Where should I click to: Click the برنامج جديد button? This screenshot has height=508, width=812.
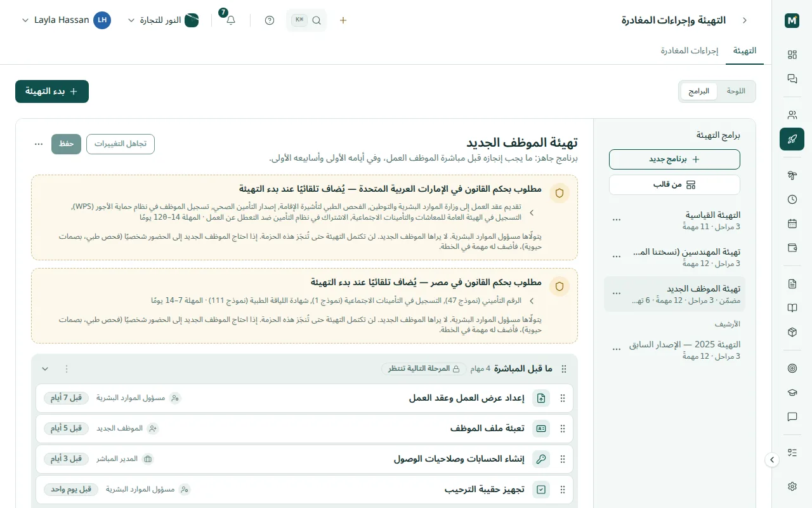click(674, 159)
